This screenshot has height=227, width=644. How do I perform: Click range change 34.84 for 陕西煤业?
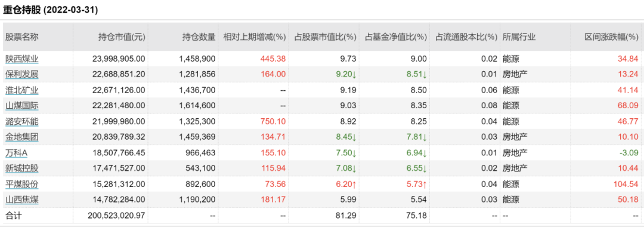click(x=628, y=59)
